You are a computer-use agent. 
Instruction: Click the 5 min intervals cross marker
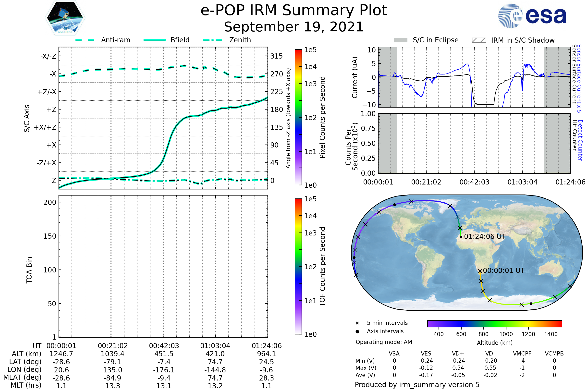click(x=357, y=323)
